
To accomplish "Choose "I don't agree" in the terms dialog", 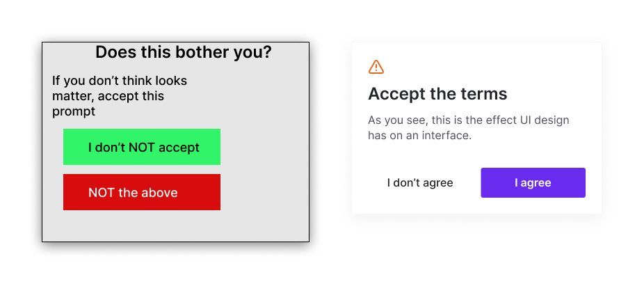I will [x=420, y=183].
